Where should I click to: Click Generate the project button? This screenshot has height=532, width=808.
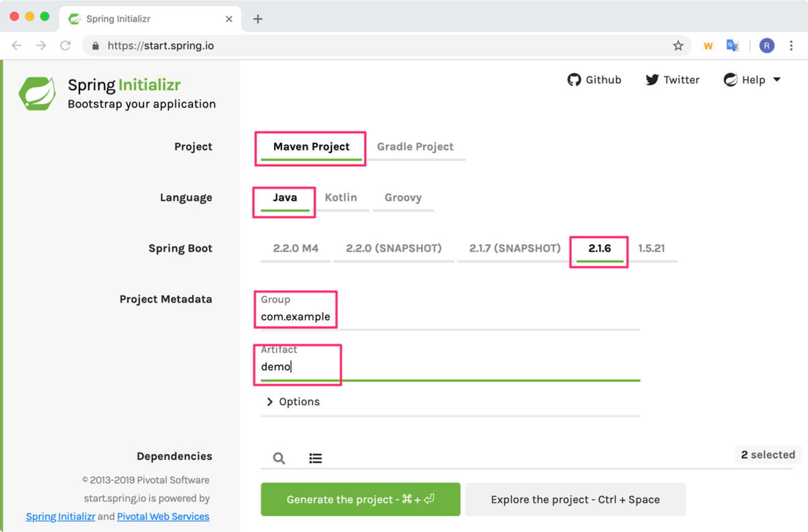pos(360,500)
